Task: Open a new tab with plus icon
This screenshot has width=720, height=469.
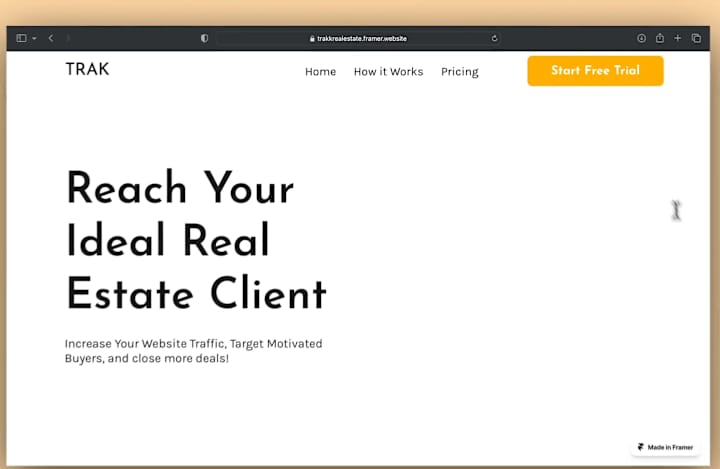Action: [x=678, y=38]
